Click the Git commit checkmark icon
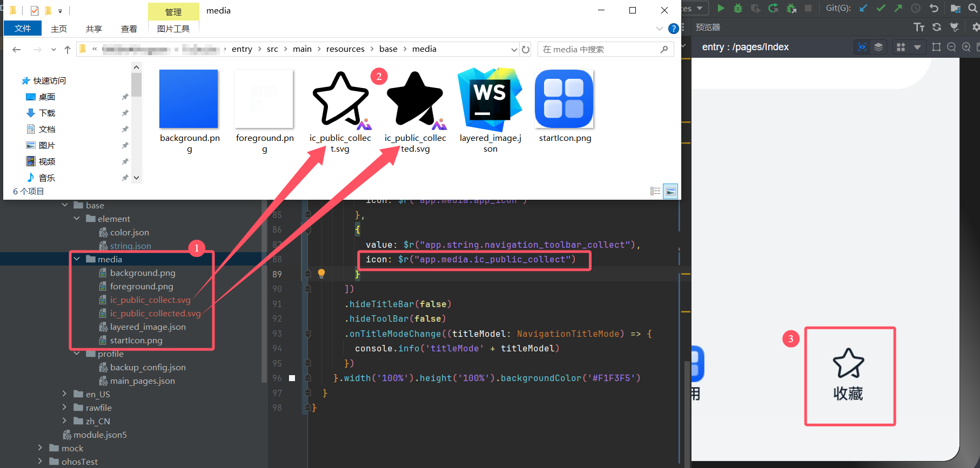 pos(881,8)
